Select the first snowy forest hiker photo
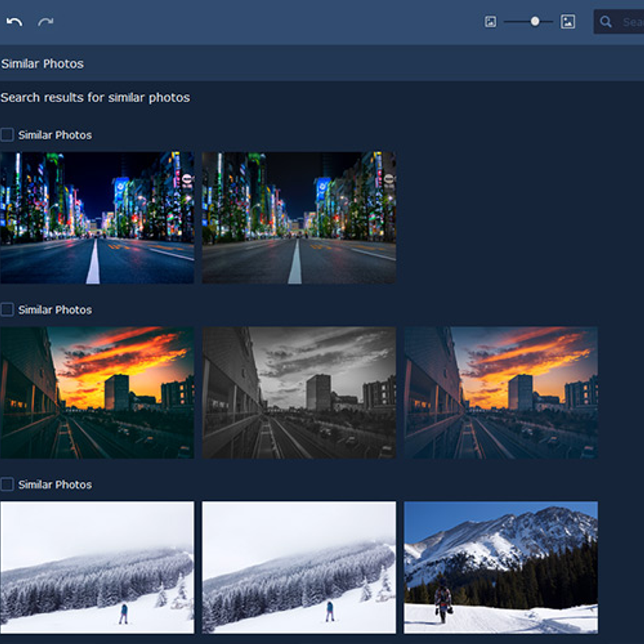 tap(97, 567)
